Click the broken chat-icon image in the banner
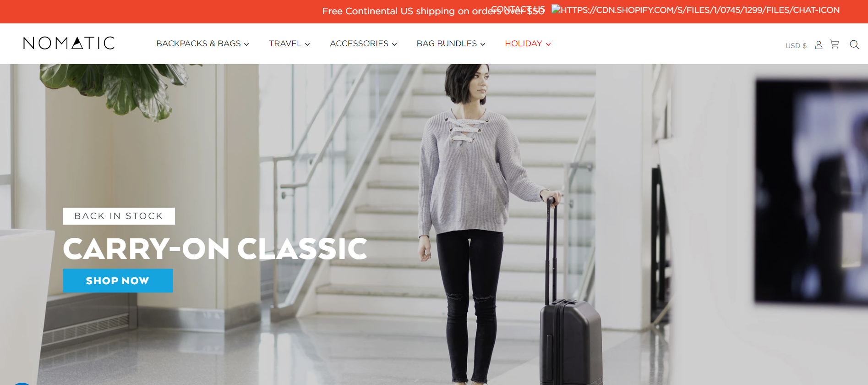Viewport: 868px width, 385px height. 695,10
